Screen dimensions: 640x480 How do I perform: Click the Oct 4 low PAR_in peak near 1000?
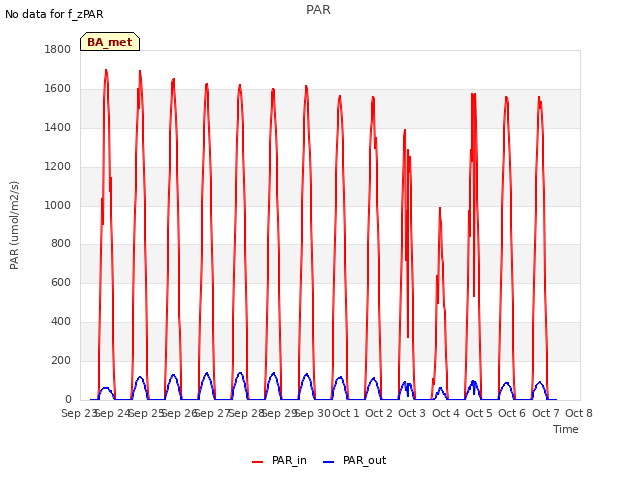coord(440,208)
